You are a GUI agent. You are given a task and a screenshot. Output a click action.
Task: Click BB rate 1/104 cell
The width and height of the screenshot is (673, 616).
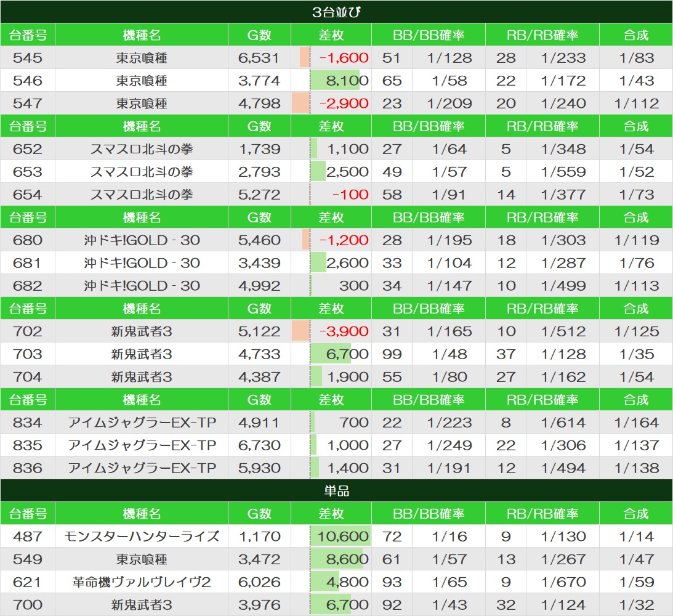tap(449, 262)
